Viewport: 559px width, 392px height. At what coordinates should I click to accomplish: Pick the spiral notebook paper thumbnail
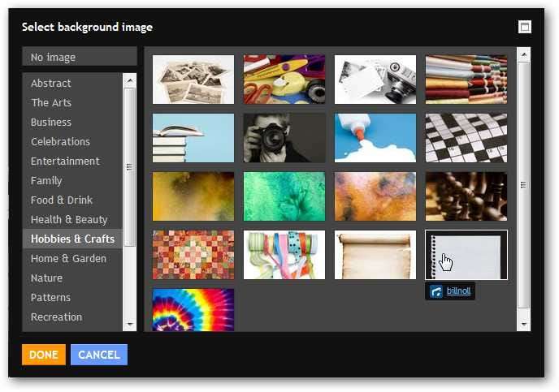coord(466,255)
